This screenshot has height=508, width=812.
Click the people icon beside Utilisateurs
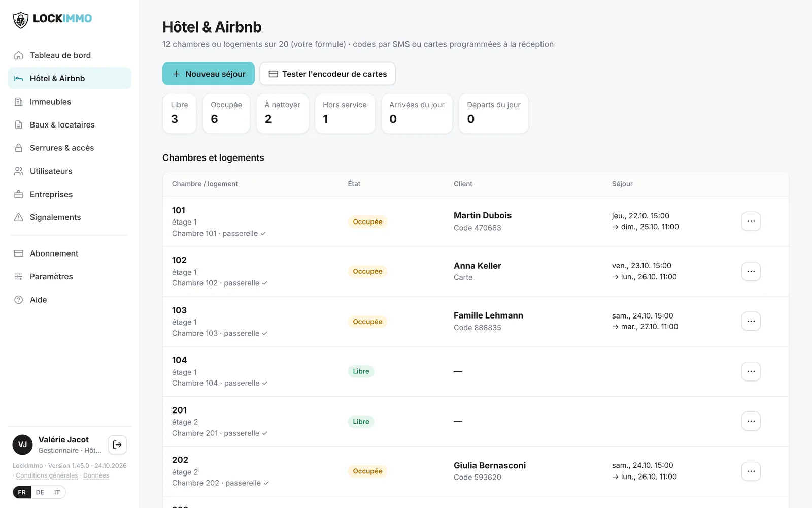tap(19, 171)
